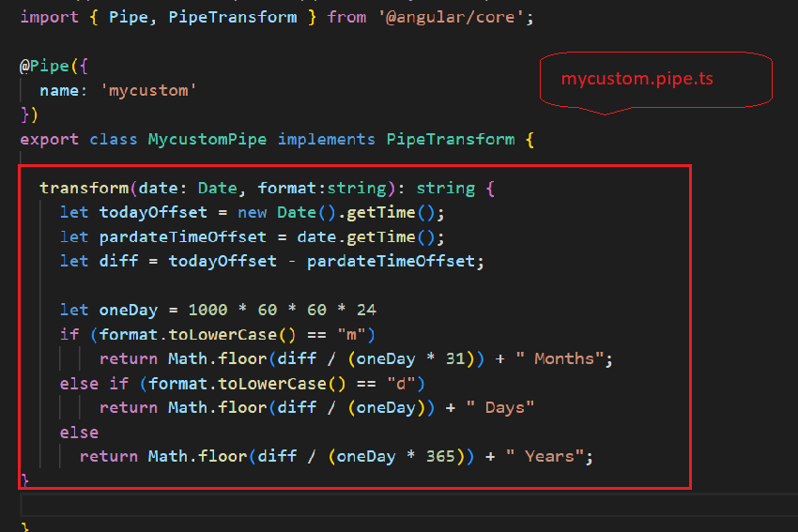
Task: Click the " Months" string literal
Action: (x=560, y=359)
